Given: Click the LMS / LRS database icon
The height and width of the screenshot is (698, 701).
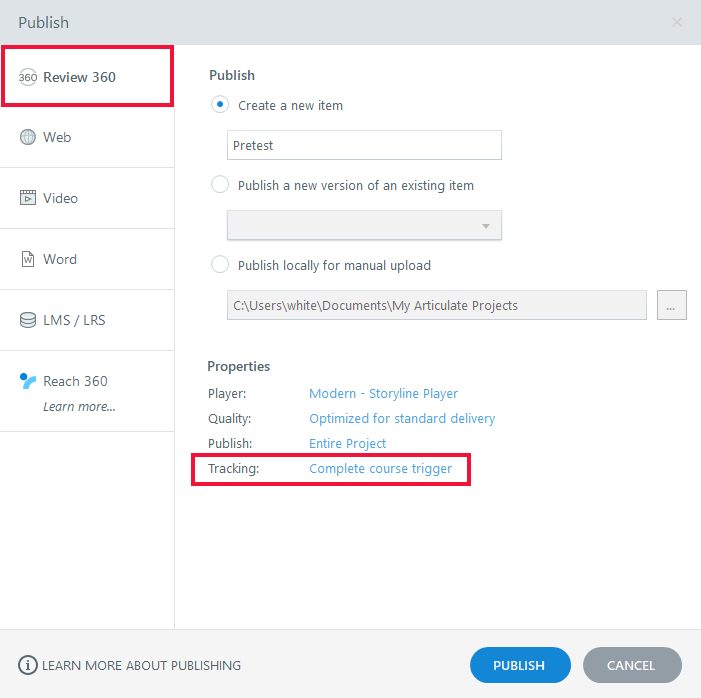Looking at the screenshot, I should [x=28, y=320].
